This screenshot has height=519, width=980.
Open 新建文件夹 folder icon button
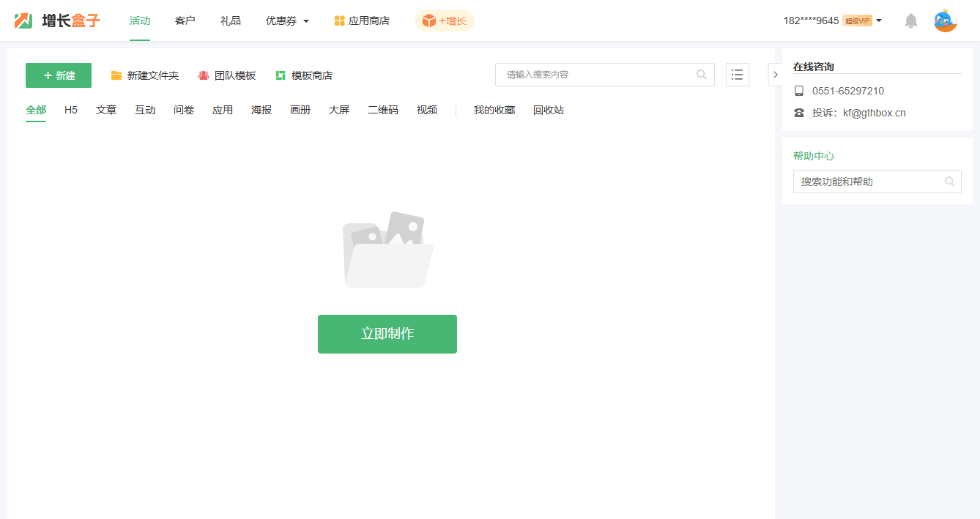[144, 75]
